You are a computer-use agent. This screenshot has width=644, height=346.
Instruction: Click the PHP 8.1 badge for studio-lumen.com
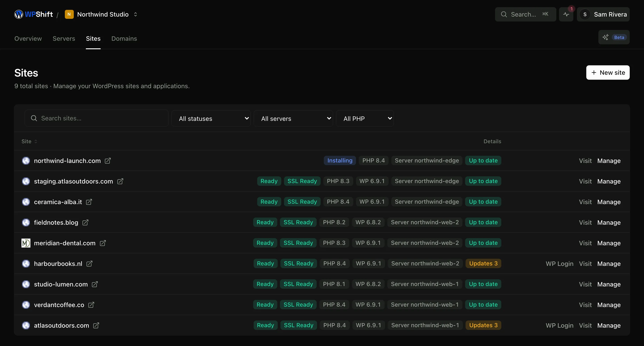click(334, 284)
